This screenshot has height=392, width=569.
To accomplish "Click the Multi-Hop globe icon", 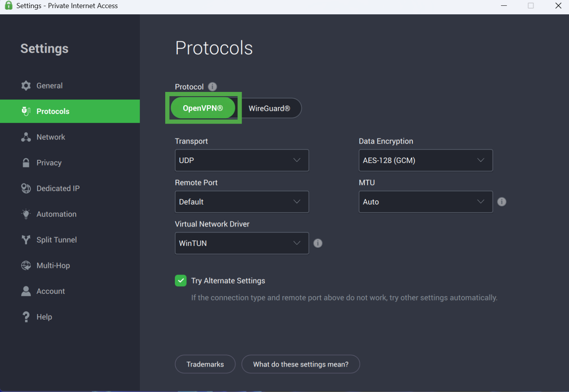I will coord(26,265).
